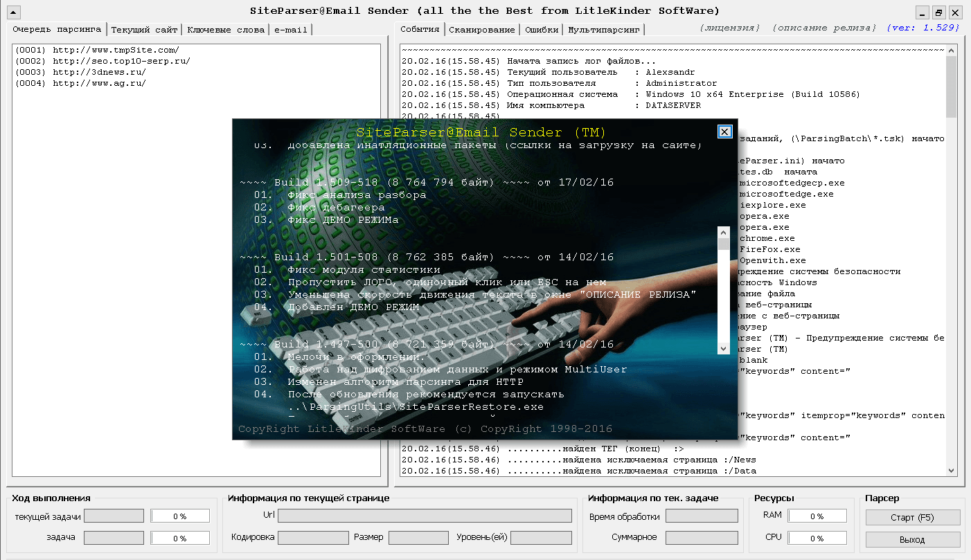Start the parser with Старт (F5)
The image size is (971, 560).
[x=913, y=518]
